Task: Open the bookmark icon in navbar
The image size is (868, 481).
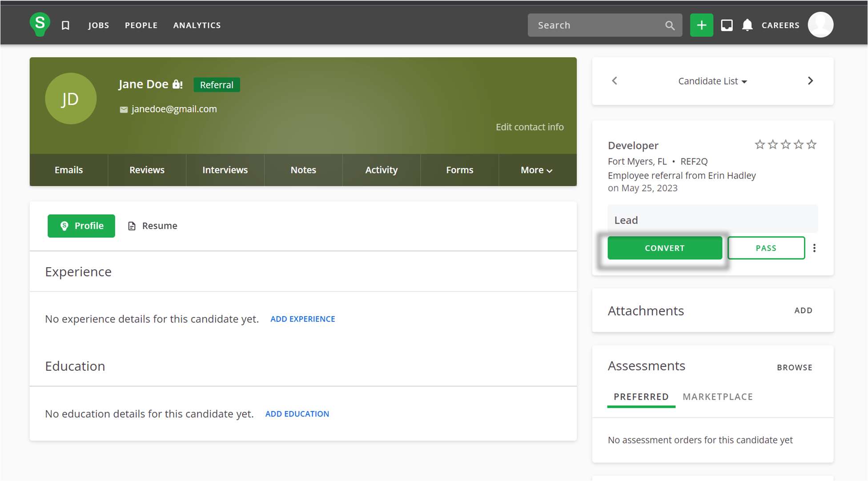Action: coord(65,25)
